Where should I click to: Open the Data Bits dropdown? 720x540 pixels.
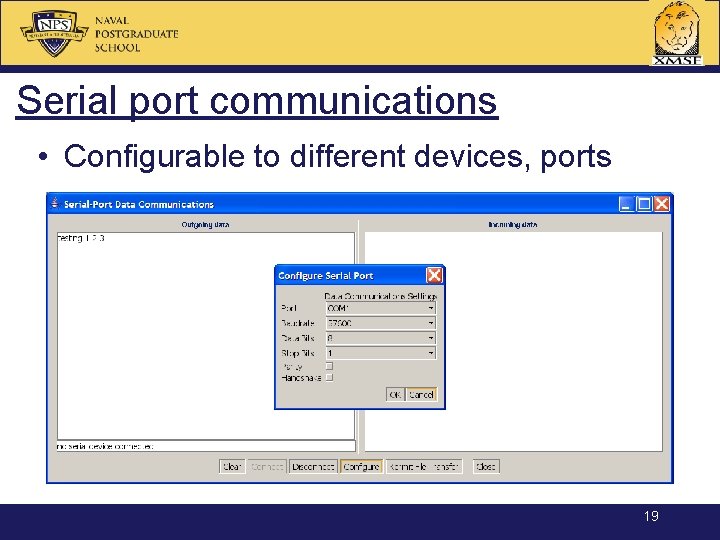tap(381, 338)
